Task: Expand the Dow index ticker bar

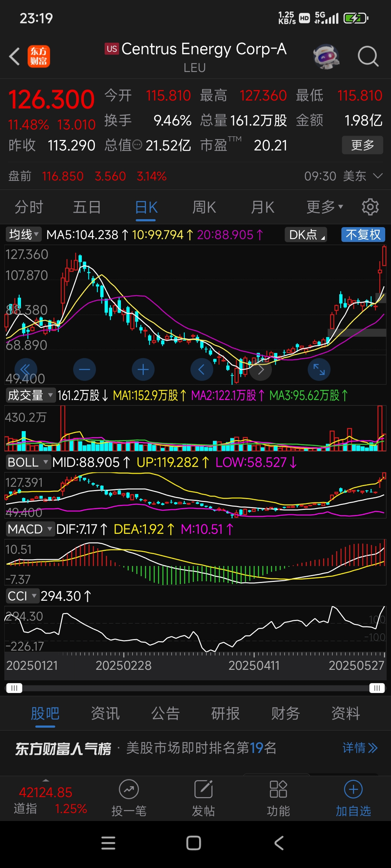Action: coord(46,780)
